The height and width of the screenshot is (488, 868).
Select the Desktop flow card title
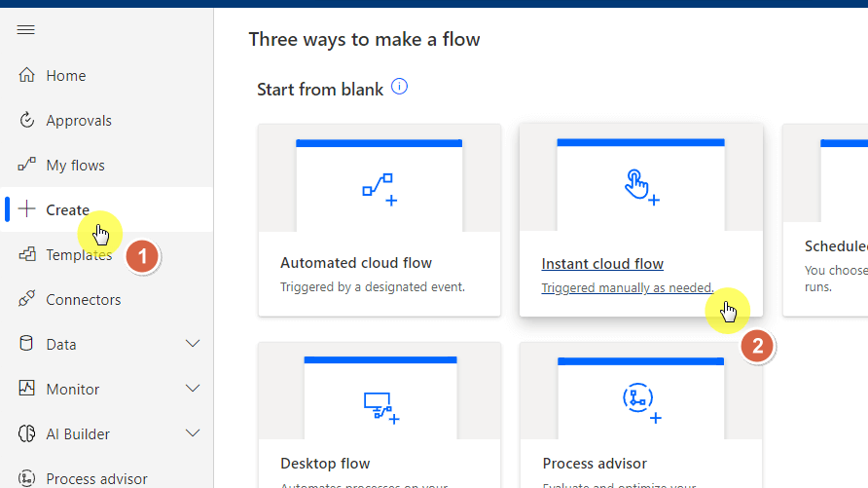325,463
